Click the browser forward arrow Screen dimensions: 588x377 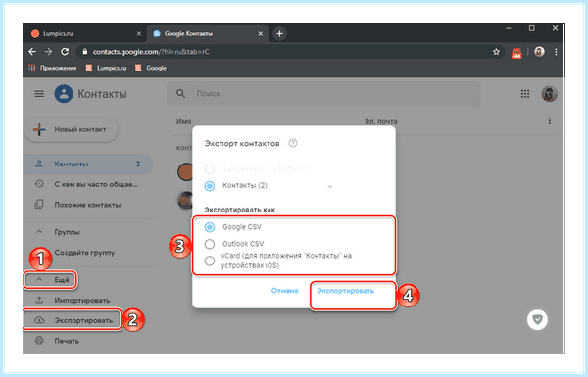(x=48, y=52)
